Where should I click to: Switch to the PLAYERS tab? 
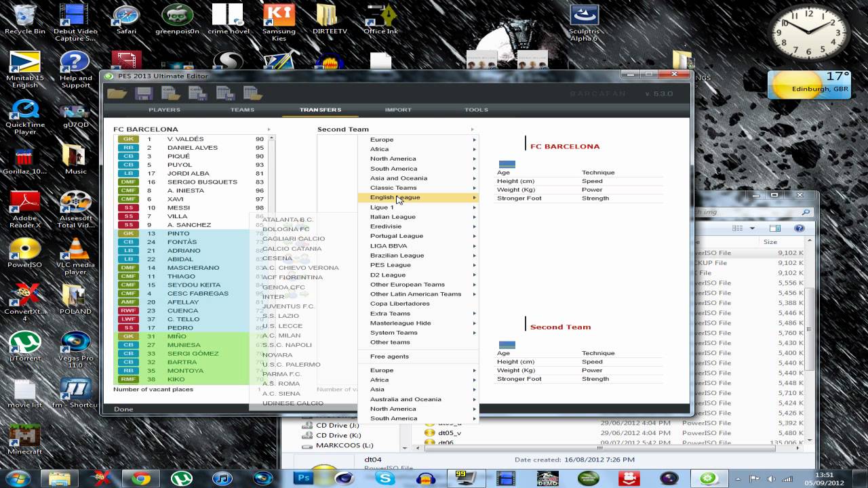click(164, 110)
